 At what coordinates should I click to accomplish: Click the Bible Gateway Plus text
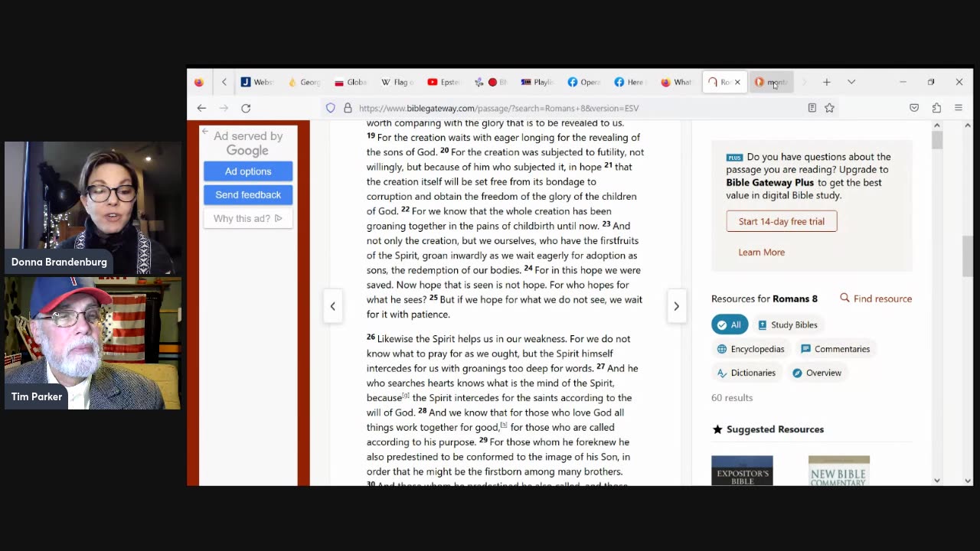pos(770,182)
